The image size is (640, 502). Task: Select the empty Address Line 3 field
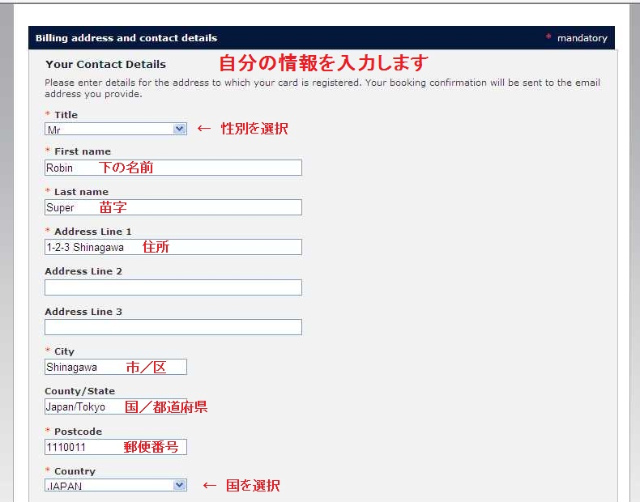(173, 327)
